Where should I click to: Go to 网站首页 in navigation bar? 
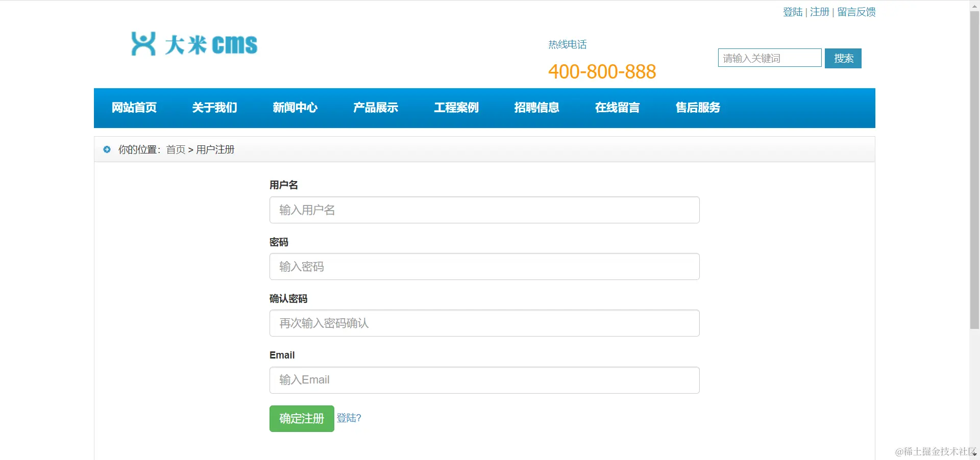[x=134, y=108]
